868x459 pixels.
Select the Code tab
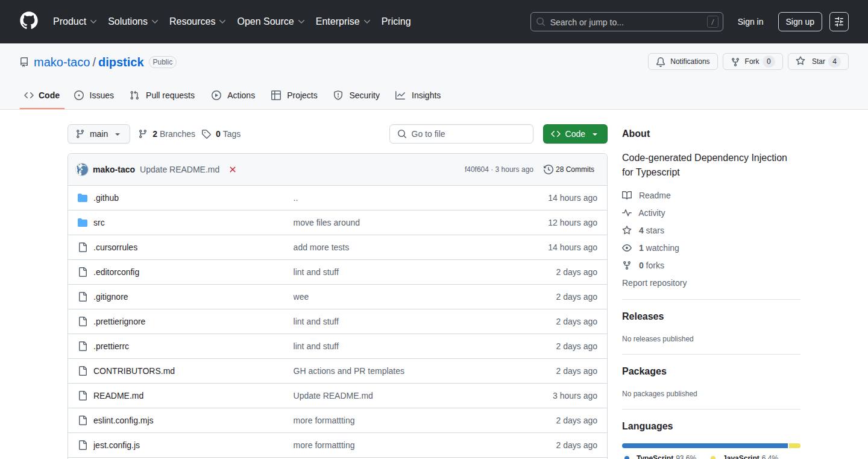click(x=42, y=95)
